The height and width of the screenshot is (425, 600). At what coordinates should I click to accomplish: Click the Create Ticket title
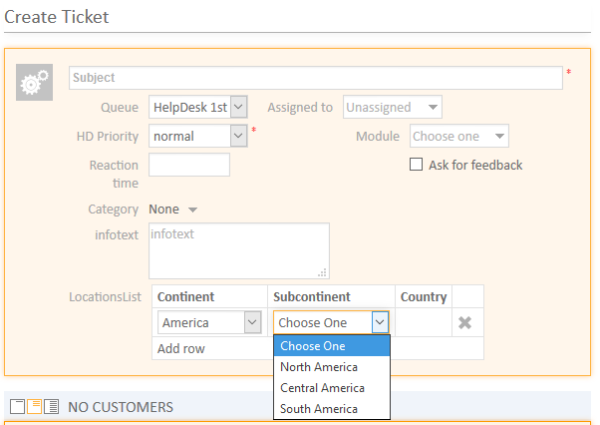coord(57,17)
